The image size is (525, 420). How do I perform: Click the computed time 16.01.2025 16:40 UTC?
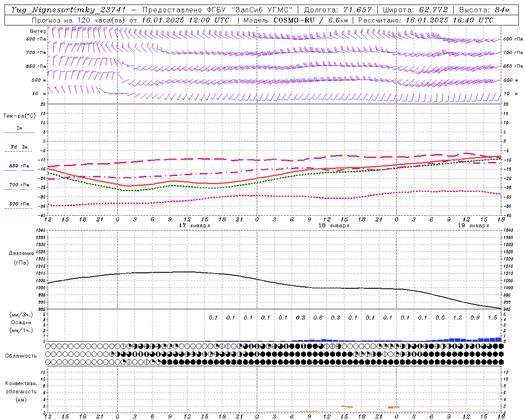point(450,20)
